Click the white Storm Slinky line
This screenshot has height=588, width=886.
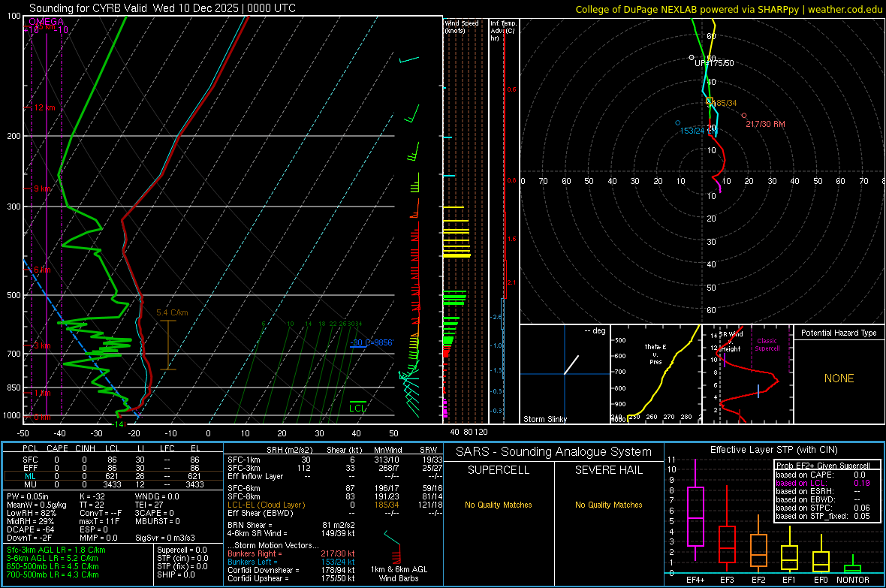click(572, 365)
